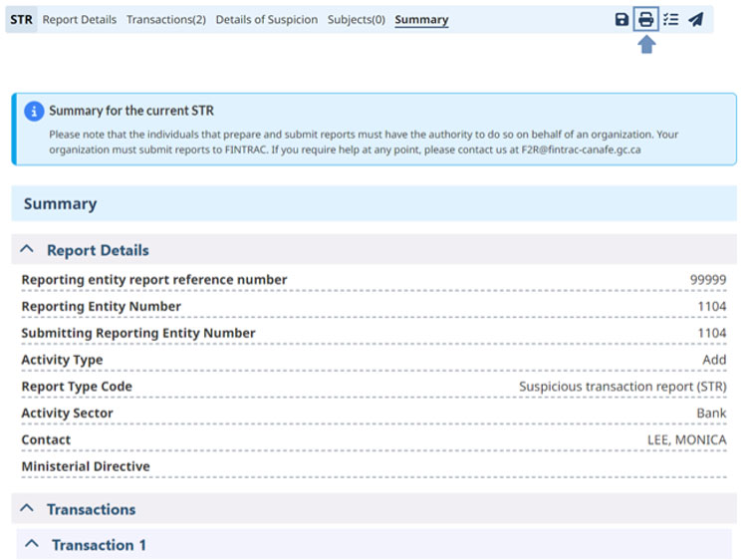Screen dimensions: 747x560
Task: Click the Suspicious transaction report (STR) value
Action: pos(622,387)
